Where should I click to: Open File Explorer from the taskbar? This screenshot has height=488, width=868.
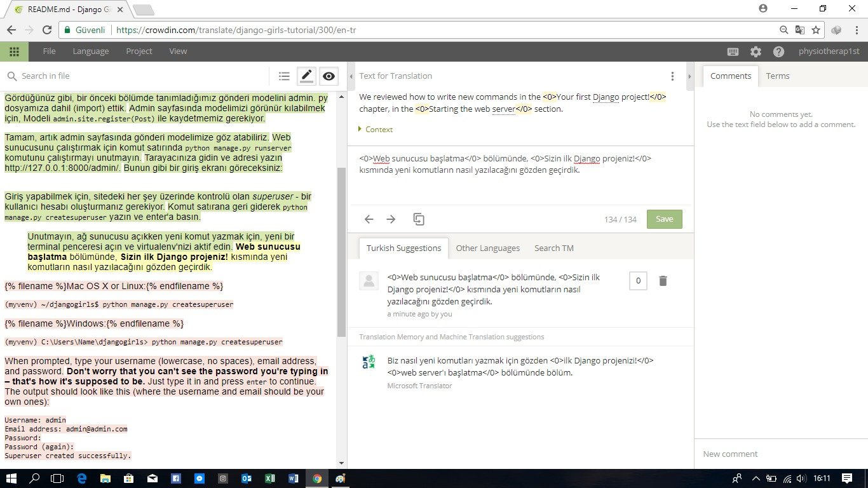pos(105,478)
